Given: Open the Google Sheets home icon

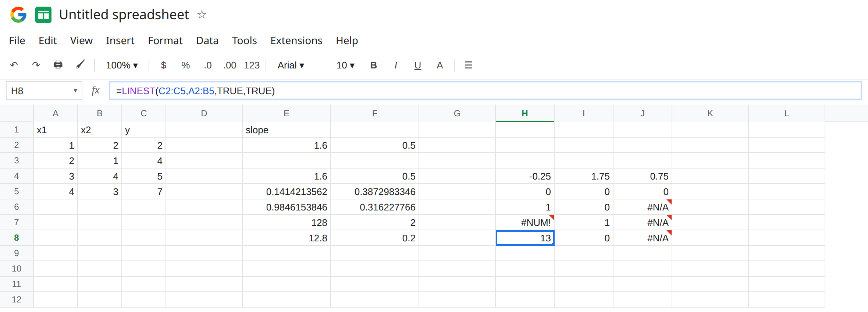Looking at the screenshot, I should click(43, 15).
